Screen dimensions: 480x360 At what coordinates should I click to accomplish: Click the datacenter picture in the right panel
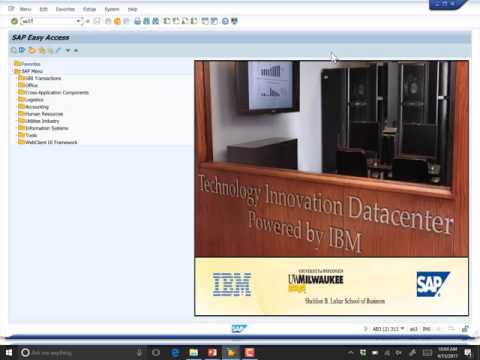tap(331, 188)
